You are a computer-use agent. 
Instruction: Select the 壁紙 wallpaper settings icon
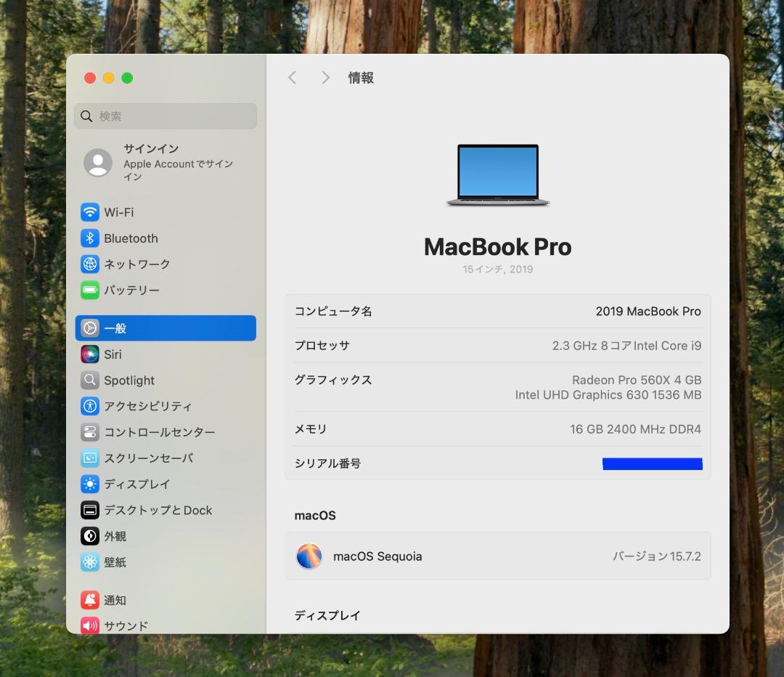[x=90, y=562]
